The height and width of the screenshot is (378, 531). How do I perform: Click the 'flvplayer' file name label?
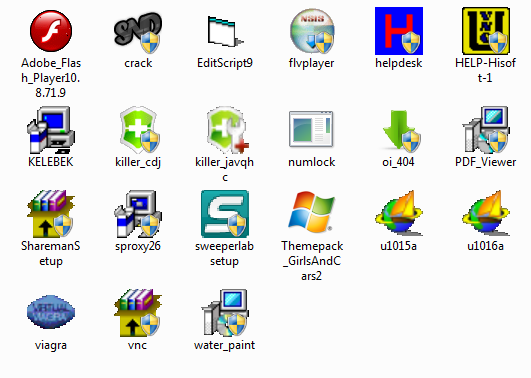(x=312, y=63)
